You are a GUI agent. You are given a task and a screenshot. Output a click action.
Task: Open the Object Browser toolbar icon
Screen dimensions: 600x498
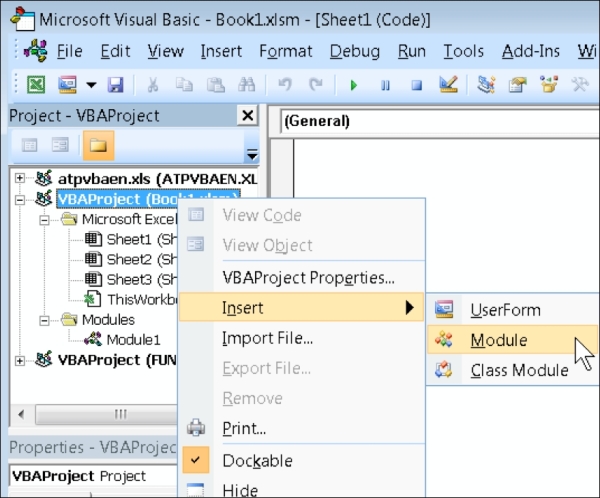coord(549,84)
